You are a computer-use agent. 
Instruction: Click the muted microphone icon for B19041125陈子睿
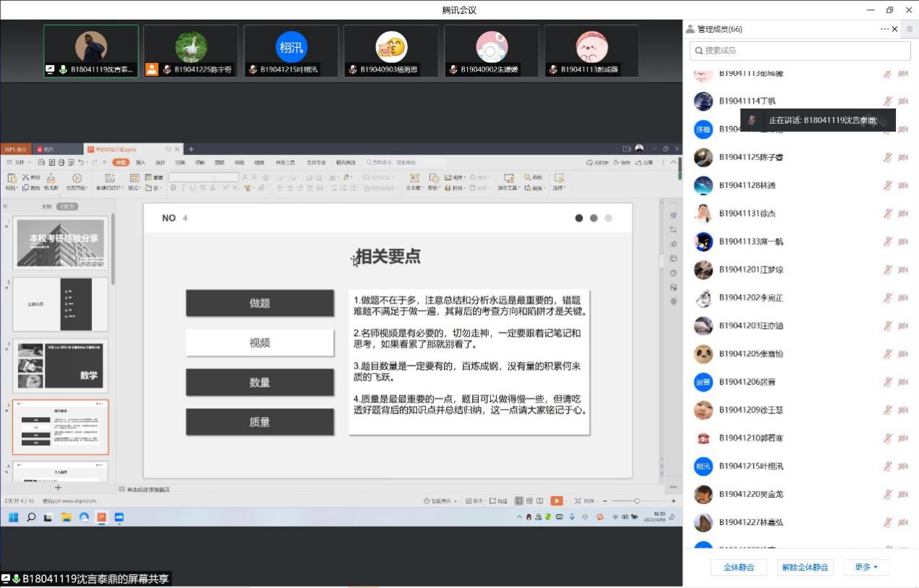(x=887, y=157)
